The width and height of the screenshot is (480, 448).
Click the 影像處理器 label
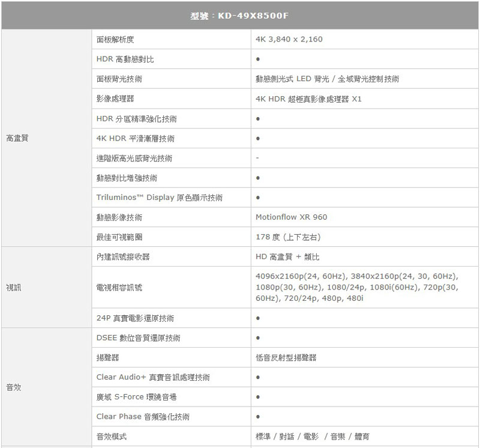[115, 98]
